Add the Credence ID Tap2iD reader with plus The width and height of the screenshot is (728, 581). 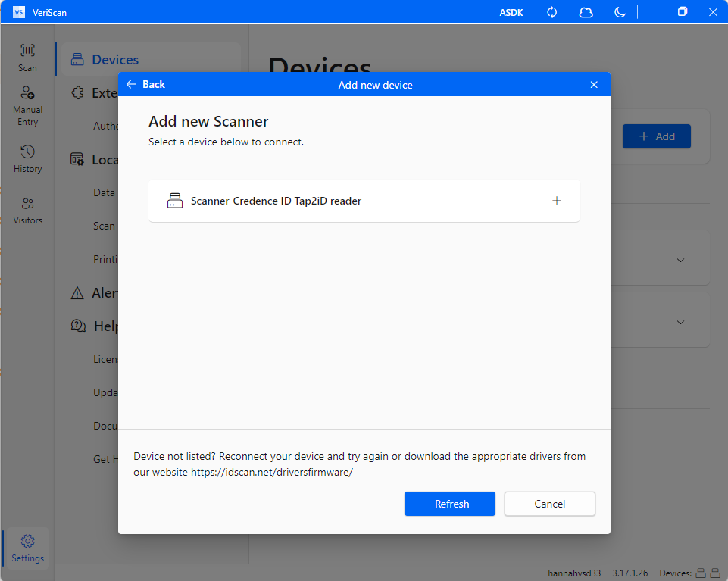tap(557, 200)
